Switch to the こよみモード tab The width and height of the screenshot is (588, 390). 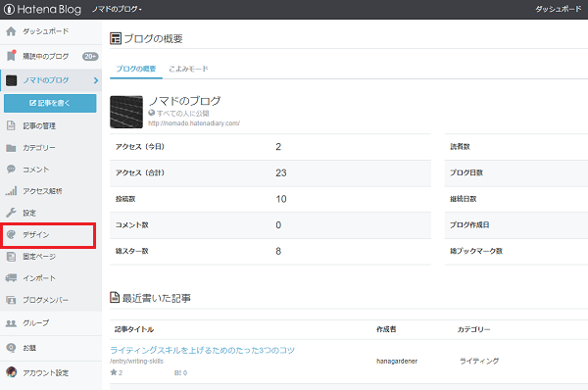coord(188,69)
